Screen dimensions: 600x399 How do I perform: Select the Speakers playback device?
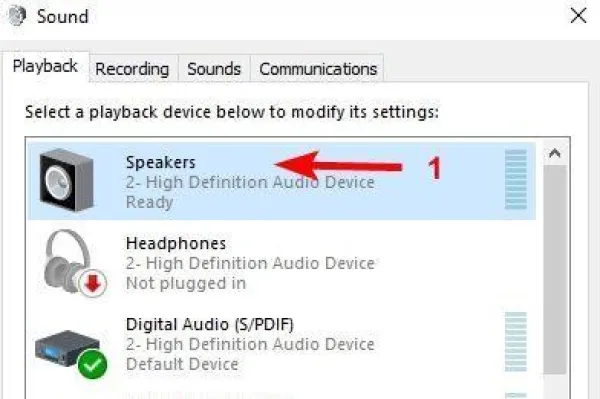tap(281, 181)
